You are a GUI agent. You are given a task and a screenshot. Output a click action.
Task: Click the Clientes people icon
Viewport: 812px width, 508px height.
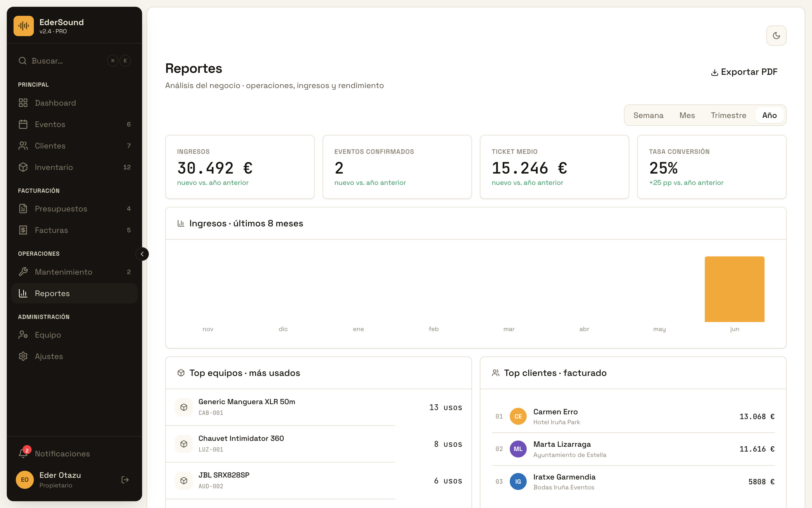[23, 146]
